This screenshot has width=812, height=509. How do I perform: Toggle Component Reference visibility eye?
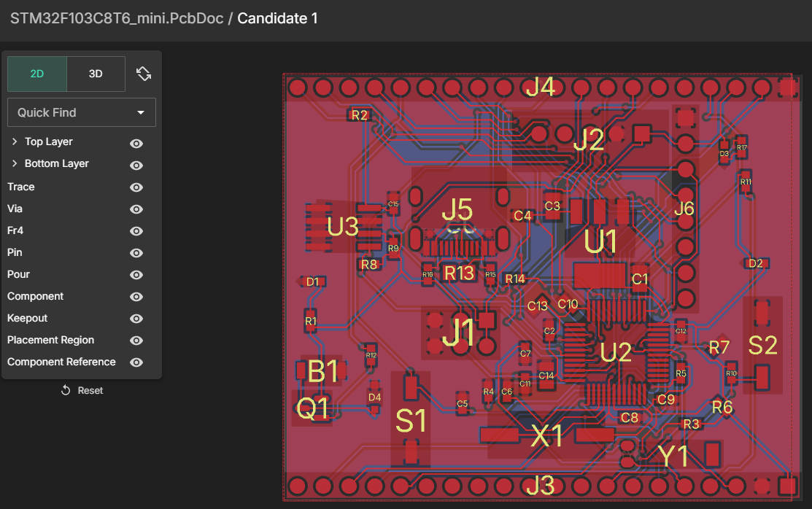[136, 362]
